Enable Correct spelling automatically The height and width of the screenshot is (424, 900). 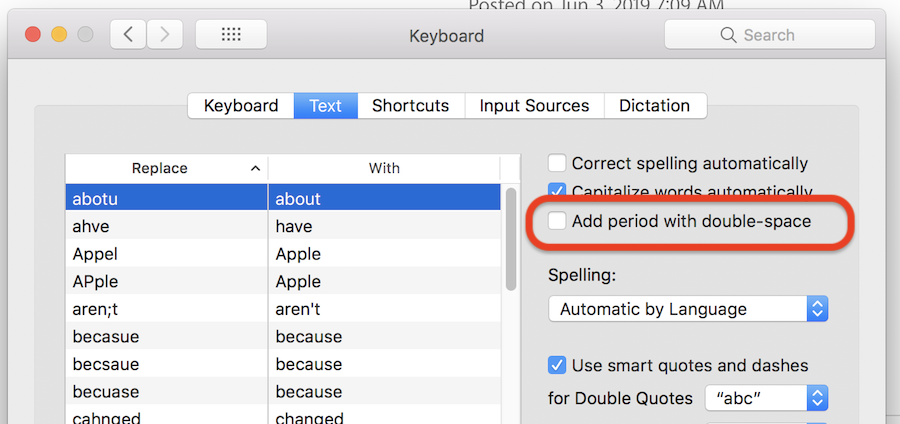point(556,163)
